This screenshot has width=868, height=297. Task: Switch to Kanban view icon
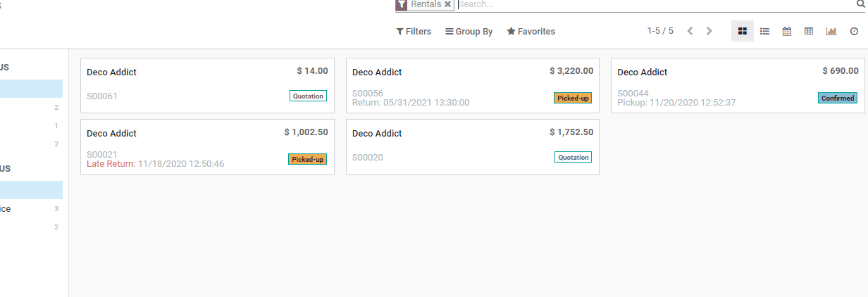742,31
